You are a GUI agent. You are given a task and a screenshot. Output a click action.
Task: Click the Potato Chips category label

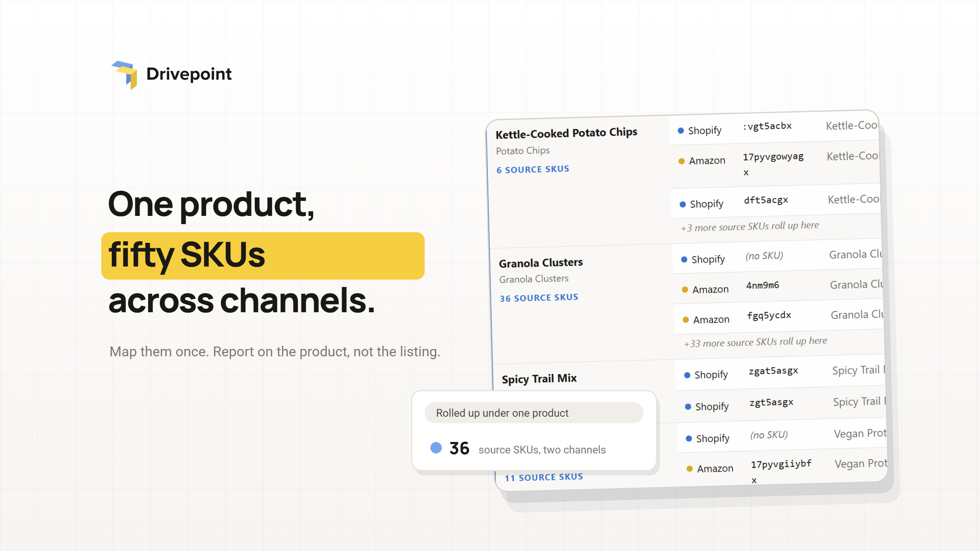pyautogui.click(x=523, y=151)
